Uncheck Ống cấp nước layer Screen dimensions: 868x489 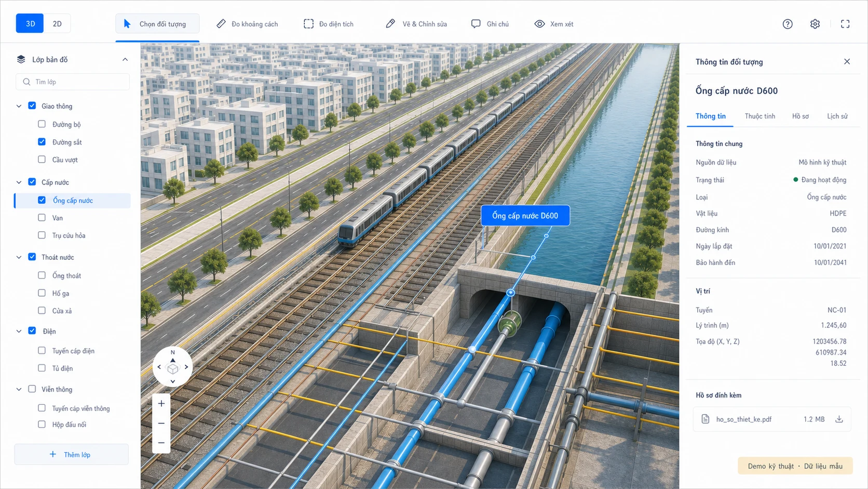pos(42,200)
